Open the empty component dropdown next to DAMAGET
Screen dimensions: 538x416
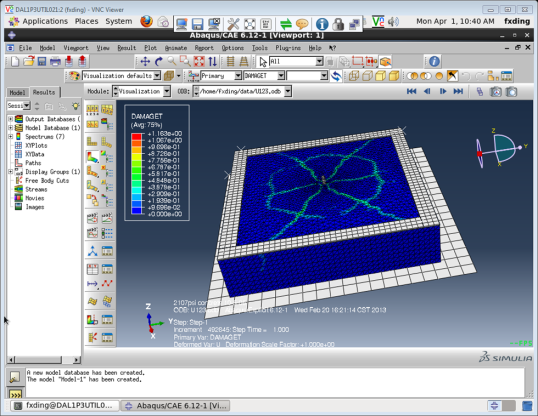pyautogui.click(x=324, y=76)
